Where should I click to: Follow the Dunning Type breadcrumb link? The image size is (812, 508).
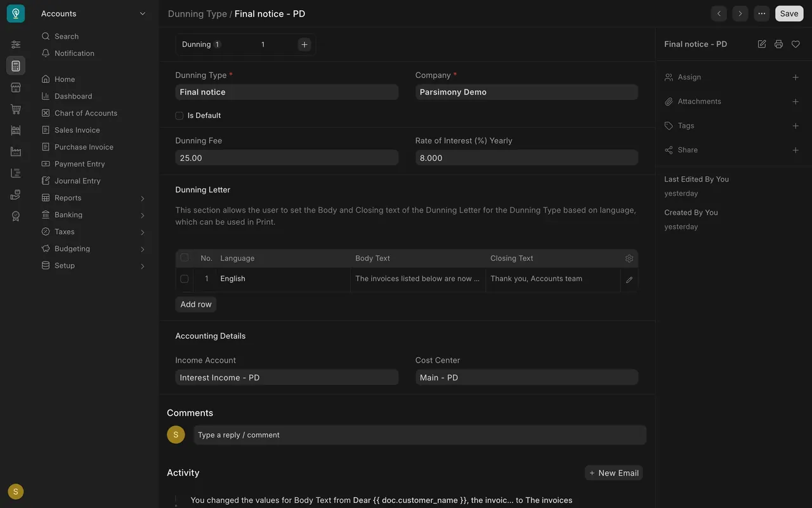pos(197,14)
